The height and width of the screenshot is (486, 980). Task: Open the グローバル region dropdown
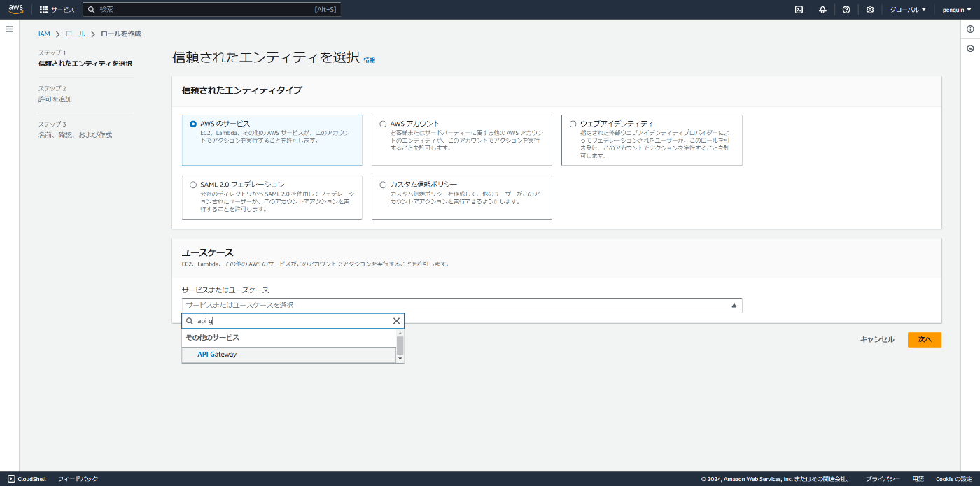(x=908, y=10)
